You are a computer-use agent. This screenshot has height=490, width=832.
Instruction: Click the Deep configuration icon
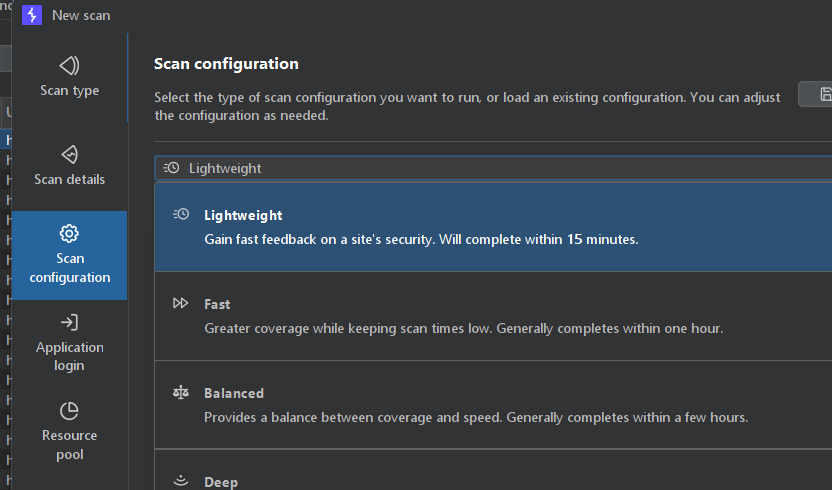[181, 481]
